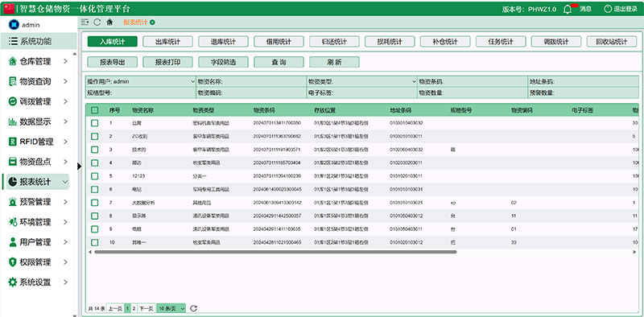Click the 权限管理 shield icon
Image resolution: width=644 pixels, height=317 pixels.
(x=13, y=262)
